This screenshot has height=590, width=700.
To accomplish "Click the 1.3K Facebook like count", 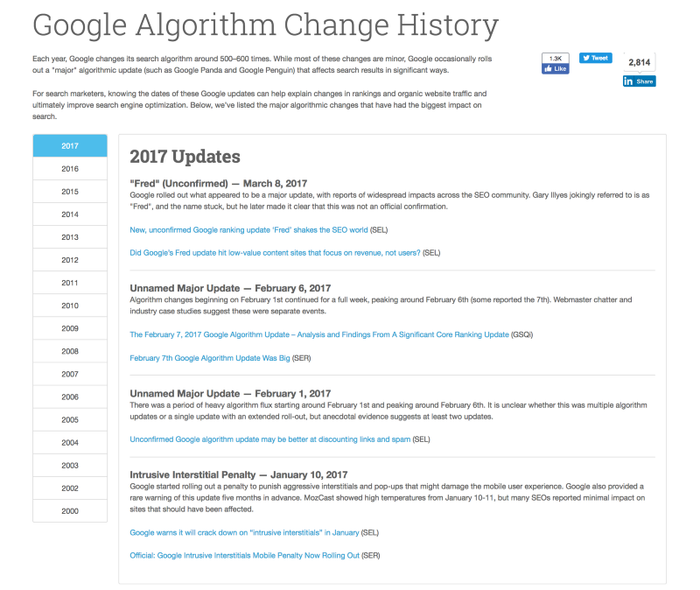I will [x=556, y=59].
